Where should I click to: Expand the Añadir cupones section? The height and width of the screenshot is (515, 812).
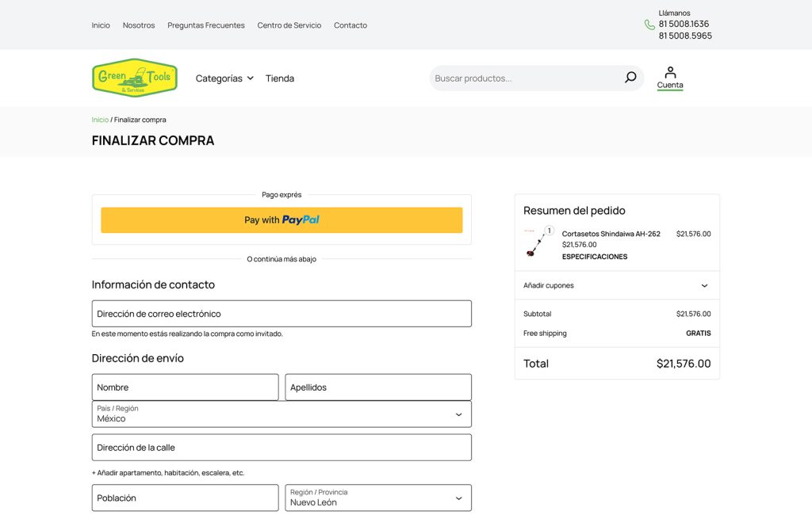(617, 285)
